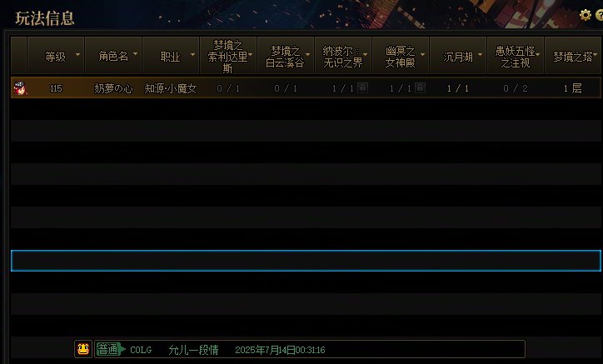The width and height of the screenshot is (603, 364).
Task: Select class 知源·小魔女
Action: click(x=171, y=88)
